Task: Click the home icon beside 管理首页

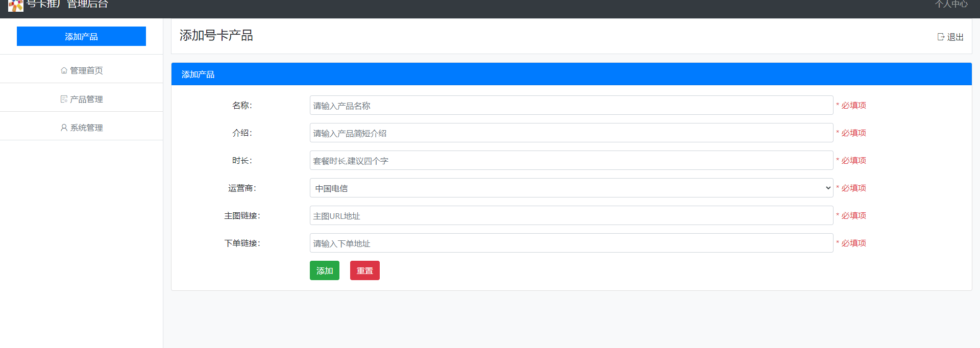Action: 64,70
